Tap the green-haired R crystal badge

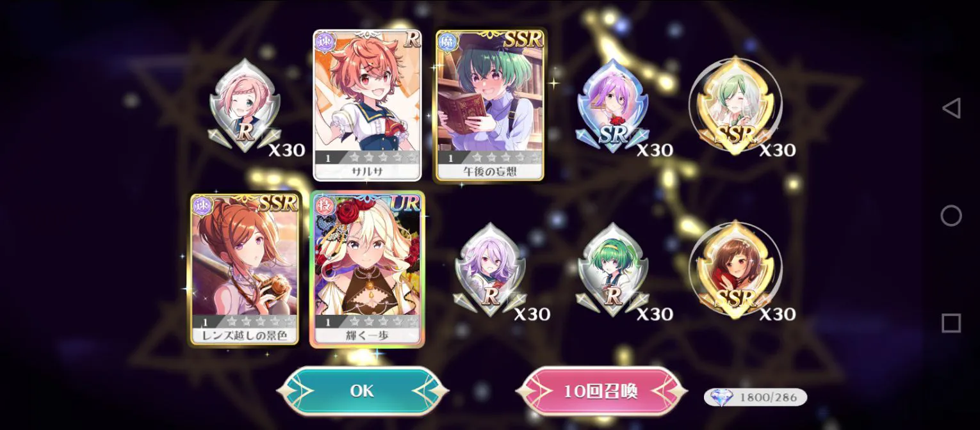click(613, 270)
